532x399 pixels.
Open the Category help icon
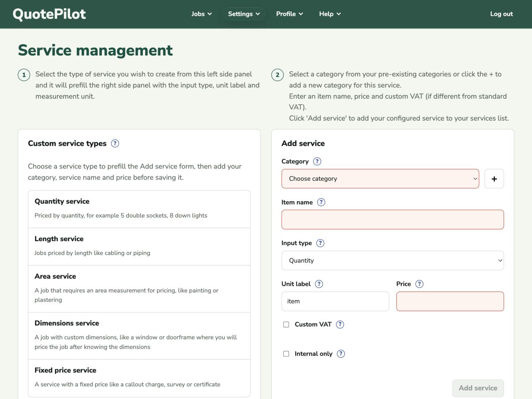click(x=317, y=161)
